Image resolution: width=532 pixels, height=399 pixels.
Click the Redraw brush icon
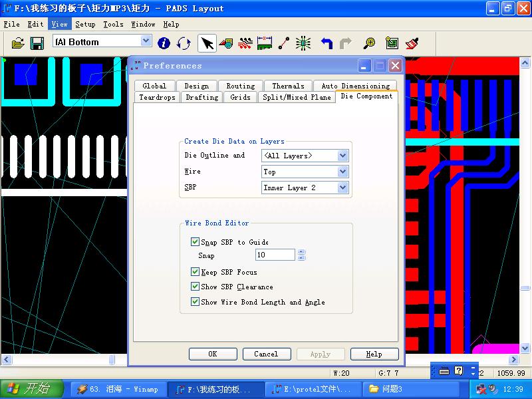pyautogui.click(x=412, y=43)
